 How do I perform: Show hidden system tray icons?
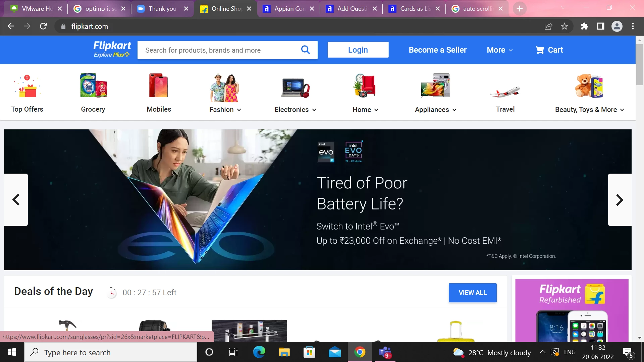(x=542, y=352)
